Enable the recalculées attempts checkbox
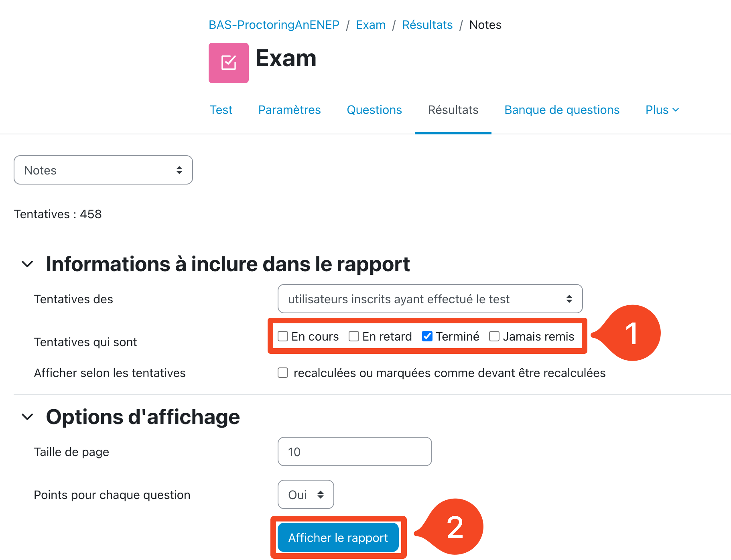The width and height of the screenshot is (731, 560). click(283, 373)
